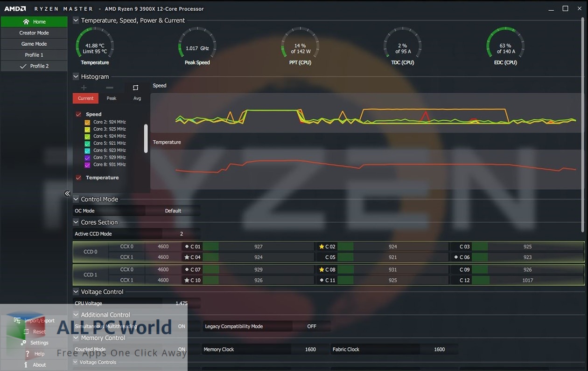Collapse the Voltage Controls subsection

pos(76,362)
